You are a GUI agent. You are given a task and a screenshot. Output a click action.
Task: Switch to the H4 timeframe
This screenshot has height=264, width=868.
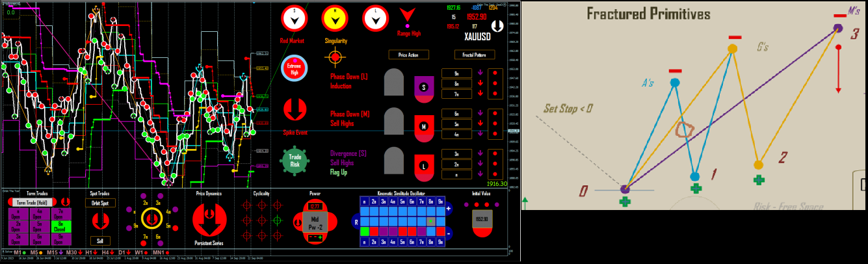point(105,252)
